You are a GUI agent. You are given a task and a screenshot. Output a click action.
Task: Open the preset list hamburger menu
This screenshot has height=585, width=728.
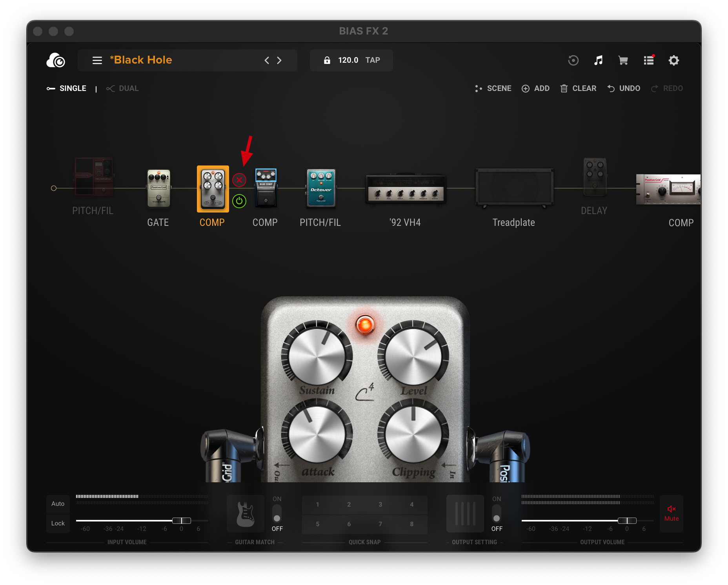click(97, 60)
